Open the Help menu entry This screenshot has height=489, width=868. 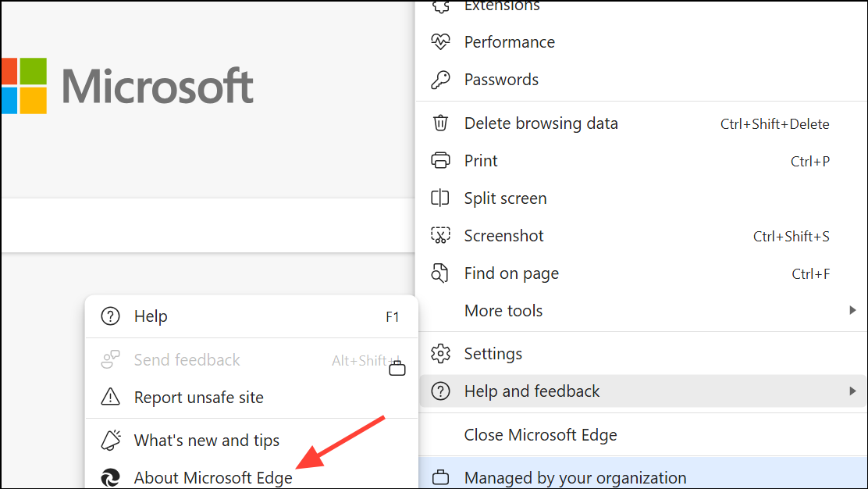(x=151, y=316)
